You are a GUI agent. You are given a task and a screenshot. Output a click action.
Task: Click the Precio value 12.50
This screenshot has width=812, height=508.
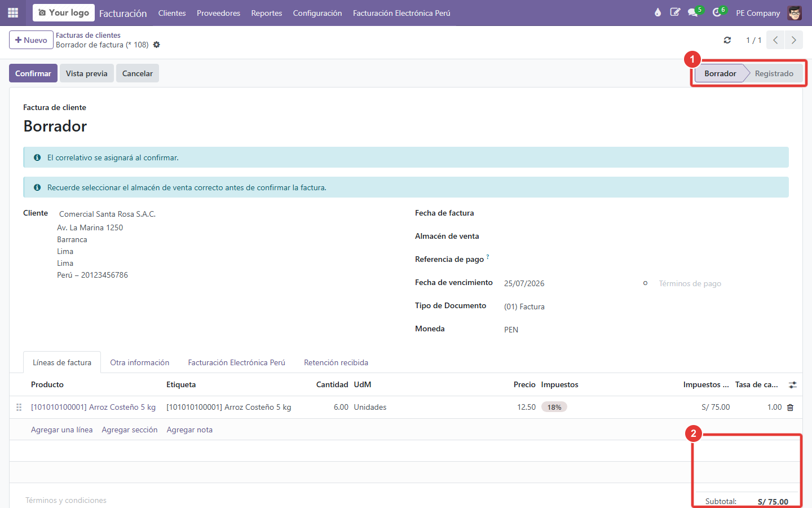pyautogui.click(x=526, y=407)
